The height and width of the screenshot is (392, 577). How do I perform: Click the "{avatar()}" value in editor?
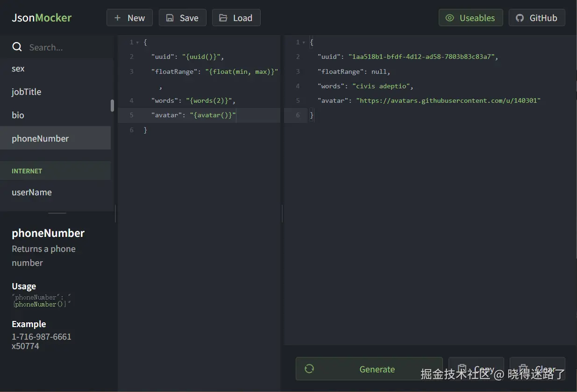[213, 115]
